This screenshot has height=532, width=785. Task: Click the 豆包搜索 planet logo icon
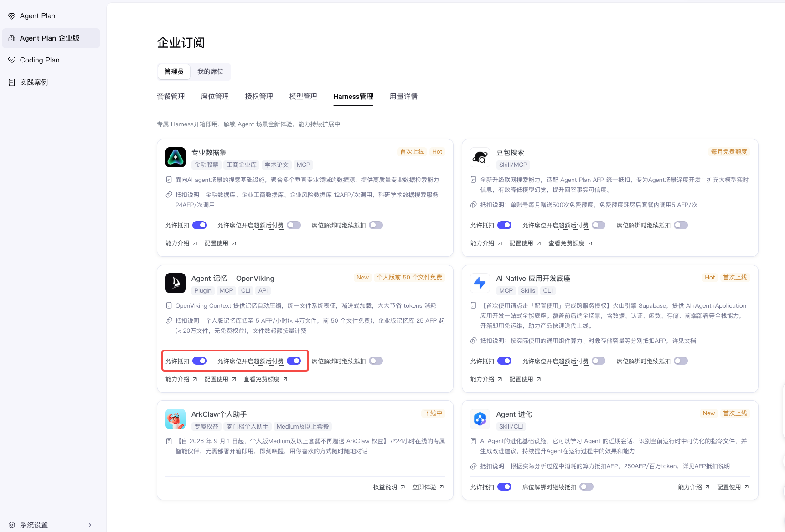[480, 157]
